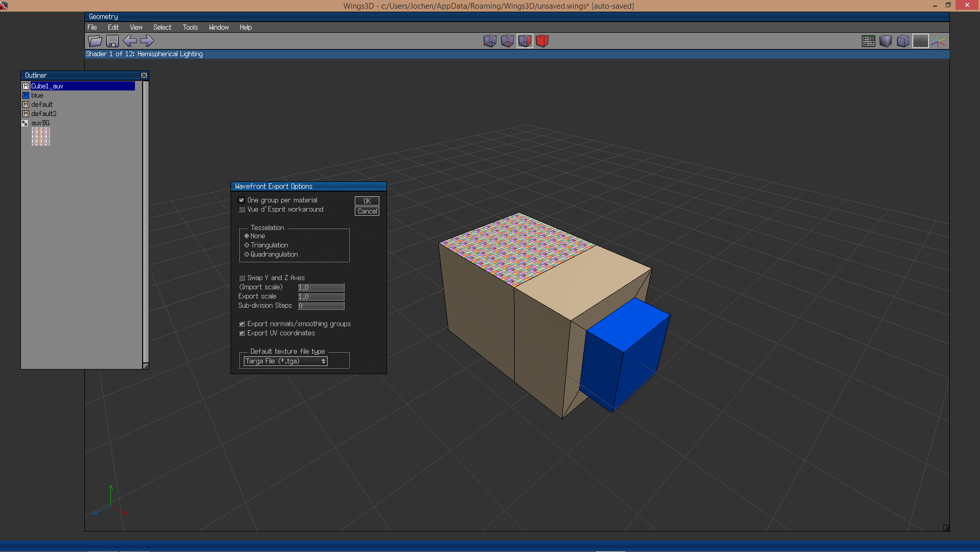Click the Export scale input field
This screenshot has width=980, height=552.
(321, 296)
